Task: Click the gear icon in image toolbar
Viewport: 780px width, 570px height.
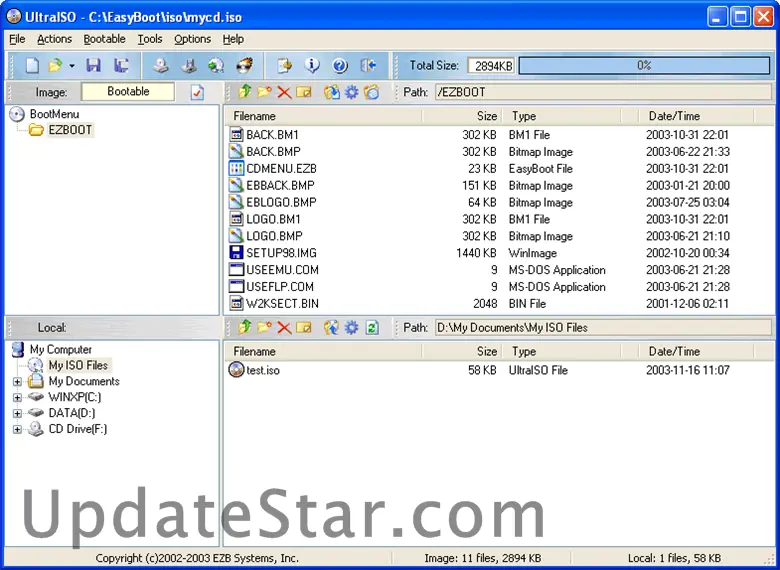Action: tap(352, 92)
